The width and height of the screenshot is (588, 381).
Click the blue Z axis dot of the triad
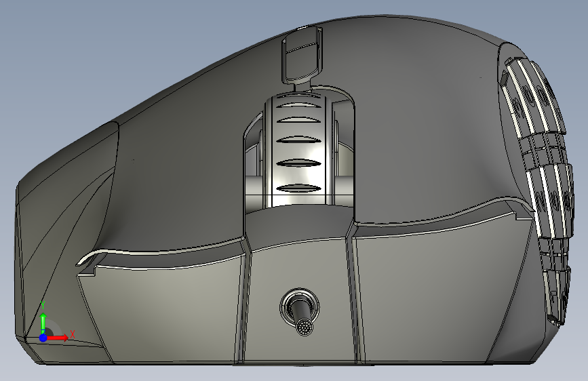[43, 338]
